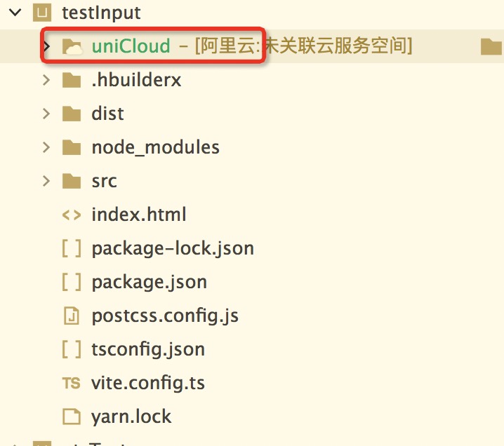Expand the uniCloud folder
This screenshot has height=446, width=504.
tap(47, 46)
